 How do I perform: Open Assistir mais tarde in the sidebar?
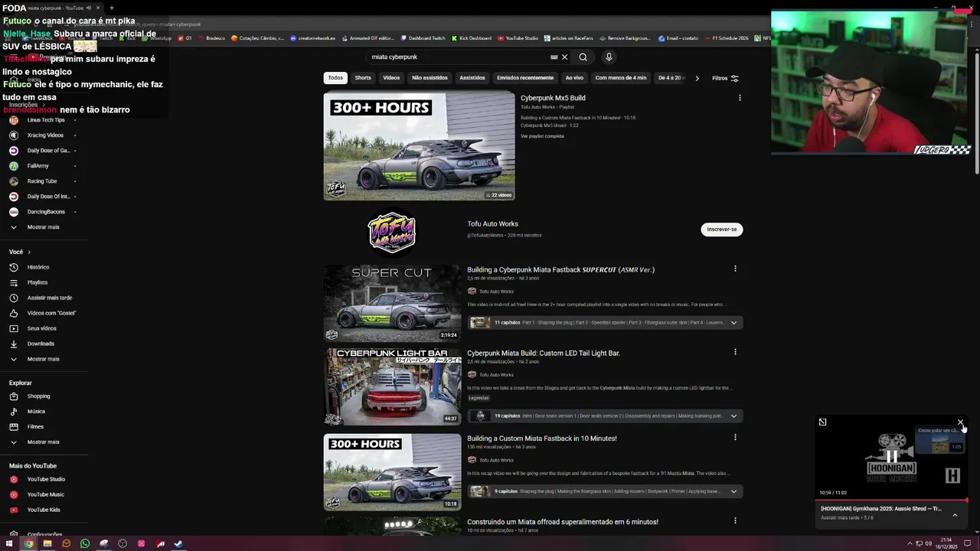click(50, 298)
